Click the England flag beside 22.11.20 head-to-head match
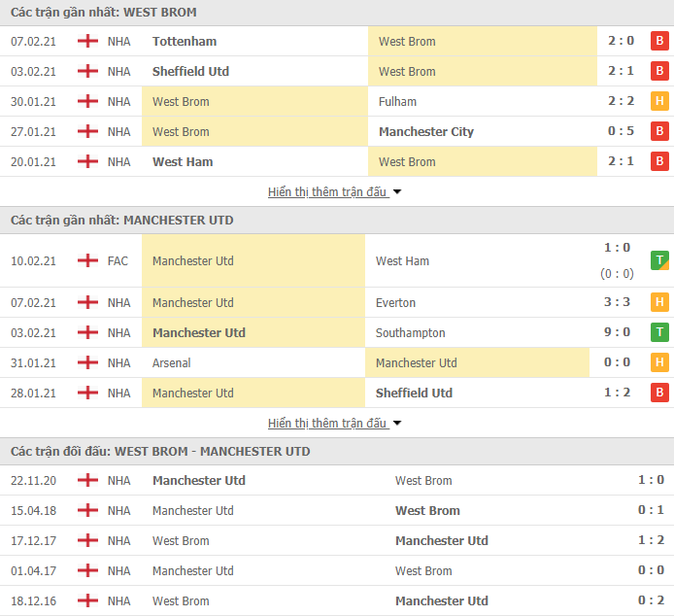Screen dimensions: 674x616 (x=87, y=480)
